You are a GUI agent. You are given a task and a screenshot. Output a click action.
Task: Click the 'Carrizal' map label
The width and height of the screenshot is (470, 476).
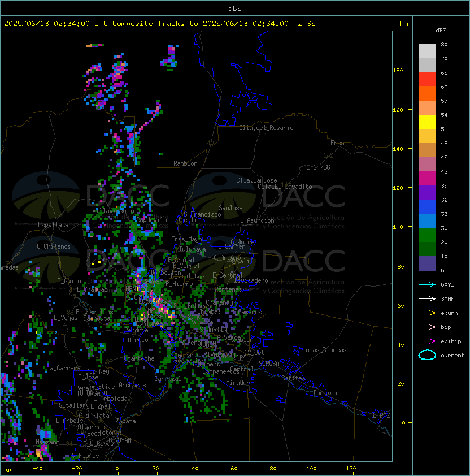point(168,379)
